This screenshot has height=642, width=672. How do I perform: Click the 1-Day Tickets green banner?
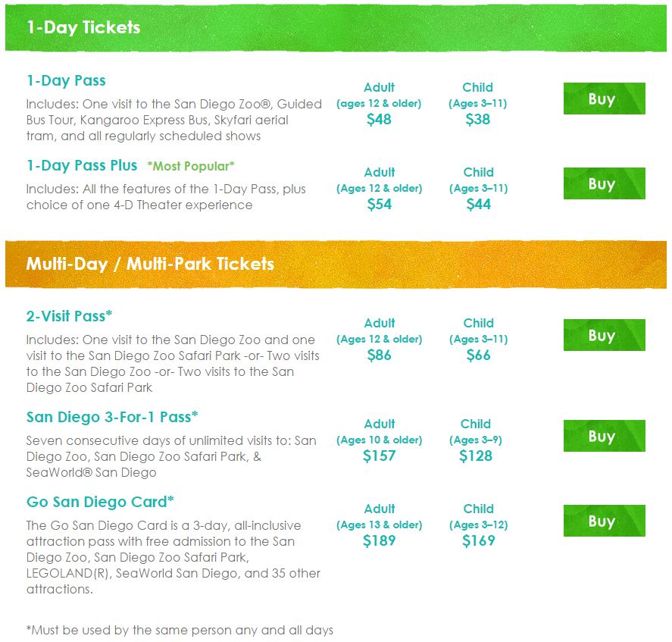[x=336, y=28]
